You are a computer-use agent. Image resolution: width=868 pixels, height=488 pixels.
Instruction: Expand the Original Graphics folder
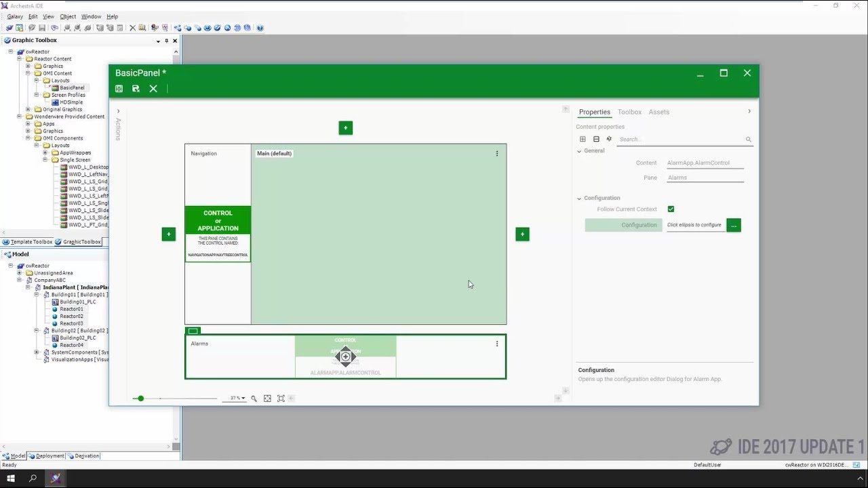(28, 109)
